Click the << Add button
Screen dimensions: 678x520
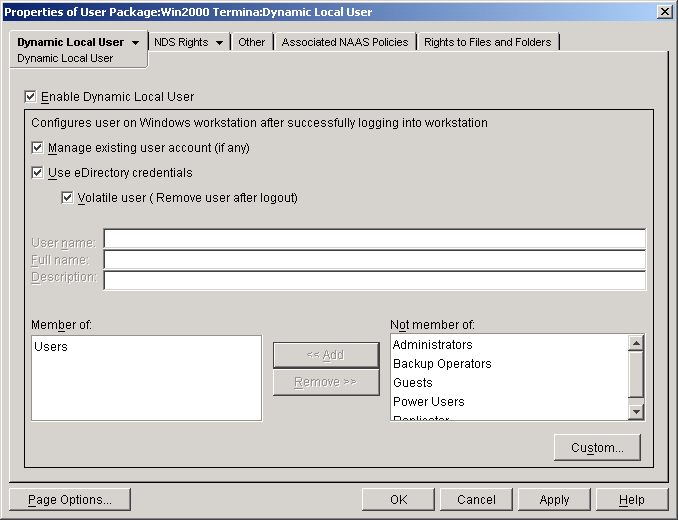pyautogui.click(x=326, y=355)
